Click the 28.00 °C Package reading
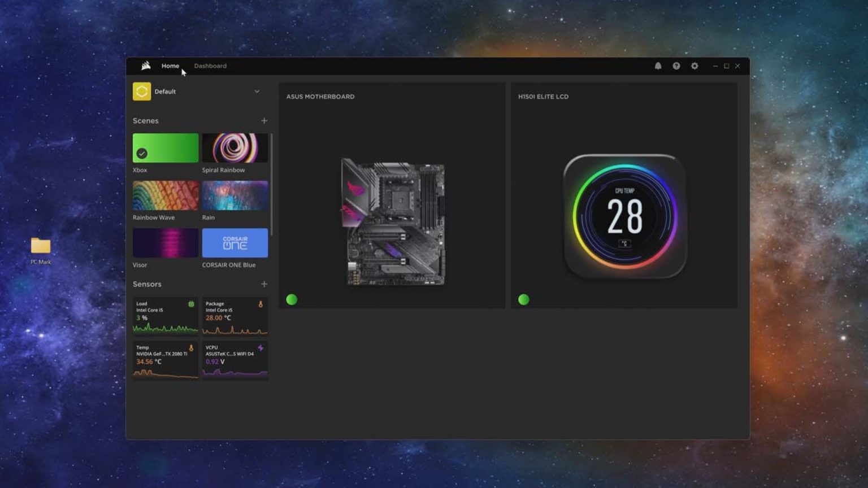This screenshot has width=868, height=488. click(x=219, y=318)
